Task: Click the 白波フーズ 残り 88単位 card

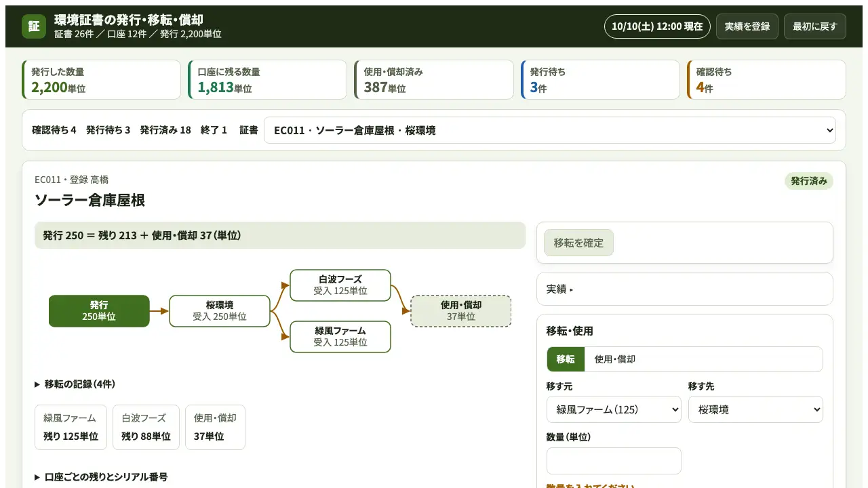Action: tap(146, 428)
